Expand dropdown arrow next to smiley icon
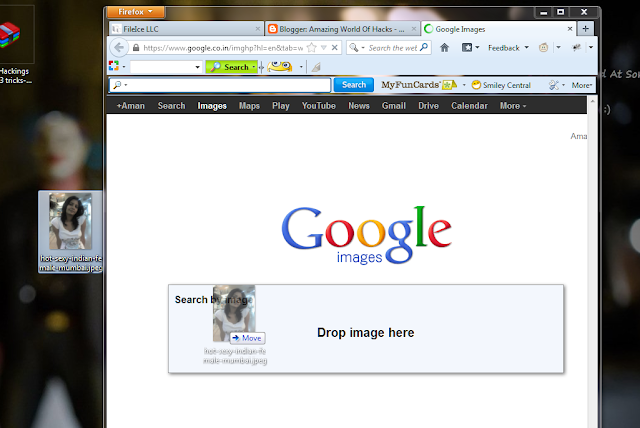The height and width of the screenshot is (428, 640). click(558, 48)
